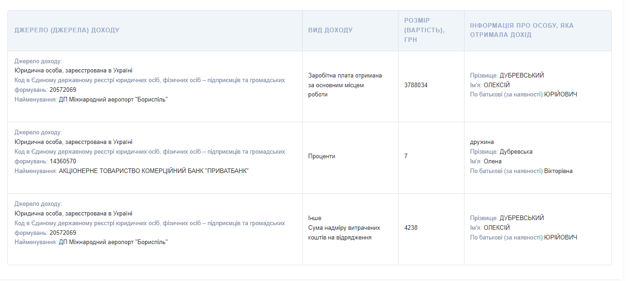Click the 'Інше' label in third row

point(315,218)
